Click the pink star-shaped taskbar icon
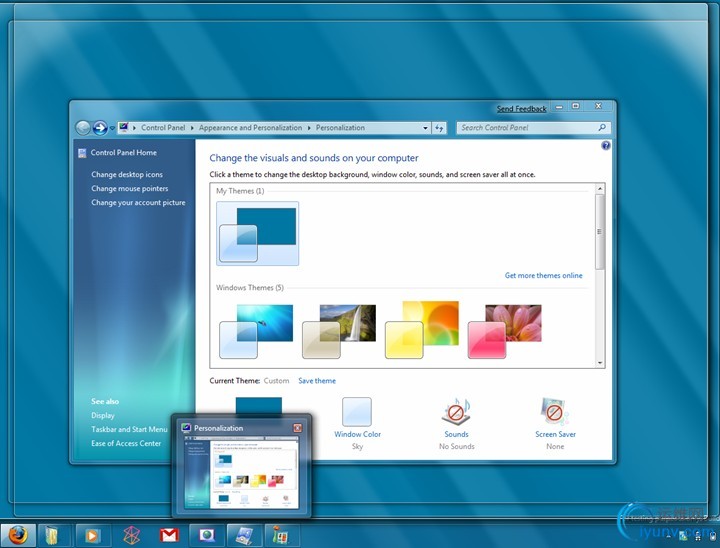 click(x=131, y=536)
